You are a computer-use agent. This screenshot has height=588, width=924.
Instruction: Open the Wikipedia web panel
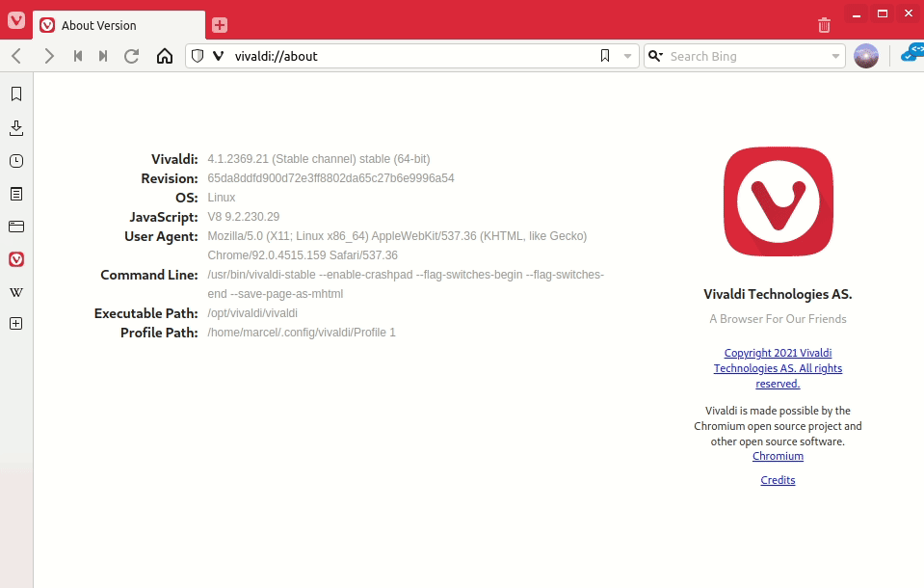click(16, 292)
